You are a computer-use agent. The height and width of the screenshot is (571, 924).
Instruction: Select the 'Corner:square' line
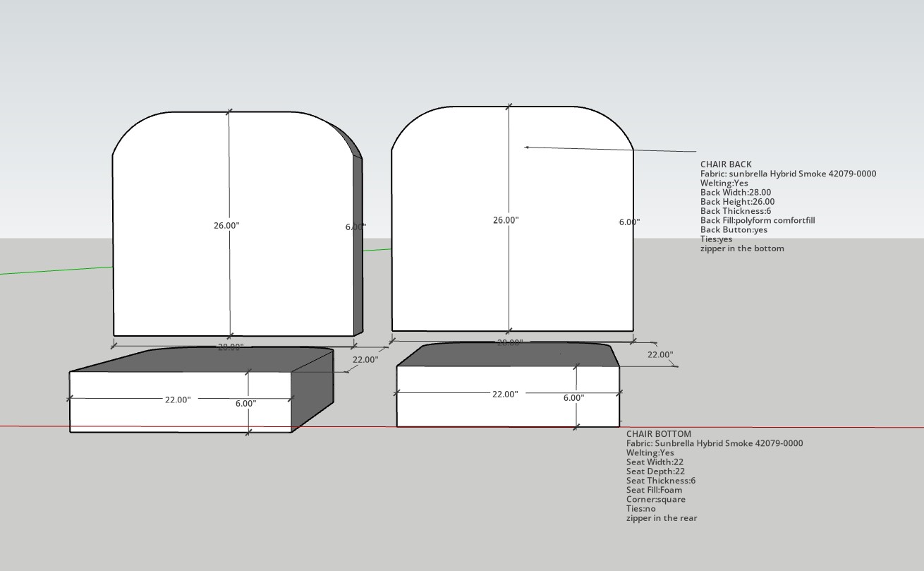coord(656,499)
